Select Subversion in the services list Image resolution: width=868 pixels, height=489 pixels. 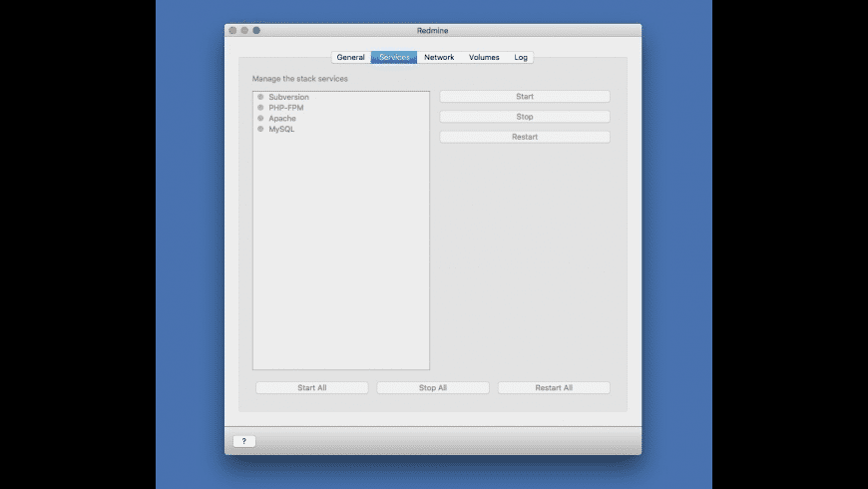(x=341, y=97)
